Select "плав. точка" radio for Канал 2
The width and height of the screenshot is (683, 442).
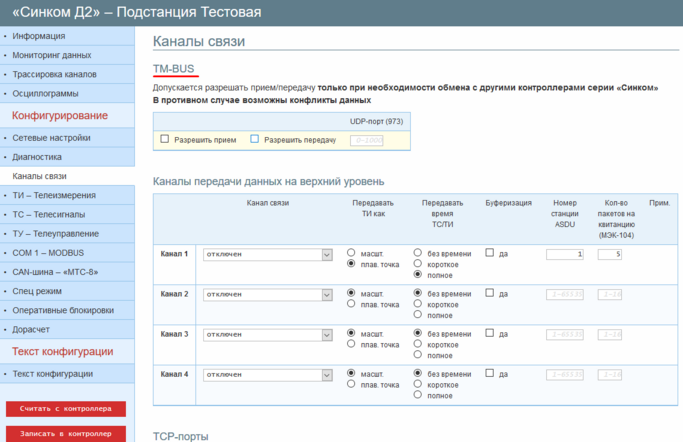pos(351,304)
